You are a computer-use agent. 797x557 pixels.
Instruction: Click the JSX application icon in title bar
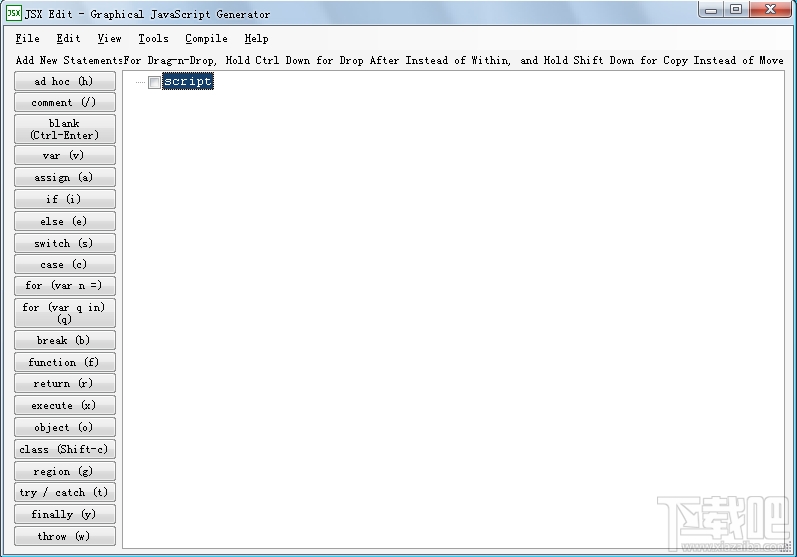coord(13,13)
